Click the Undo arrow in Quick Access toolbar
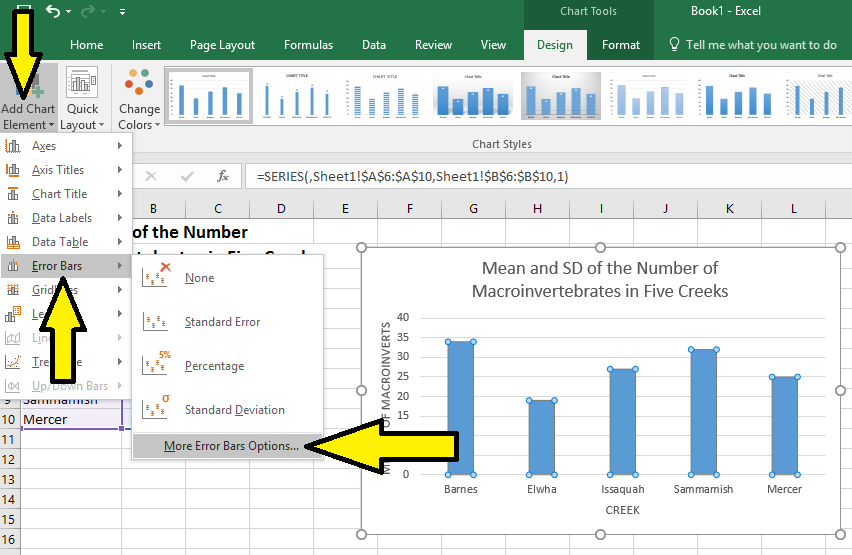 pos(52,12)
